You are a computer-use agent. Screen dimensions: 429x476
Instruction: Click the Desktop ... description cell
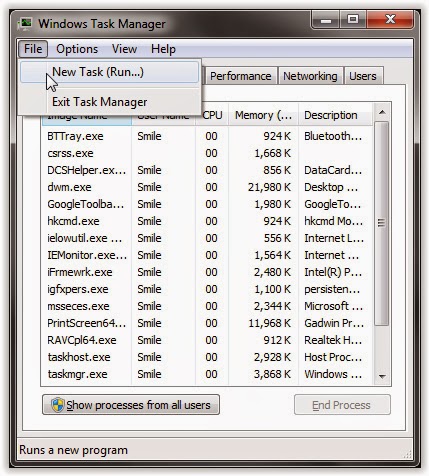pos(331,187)
